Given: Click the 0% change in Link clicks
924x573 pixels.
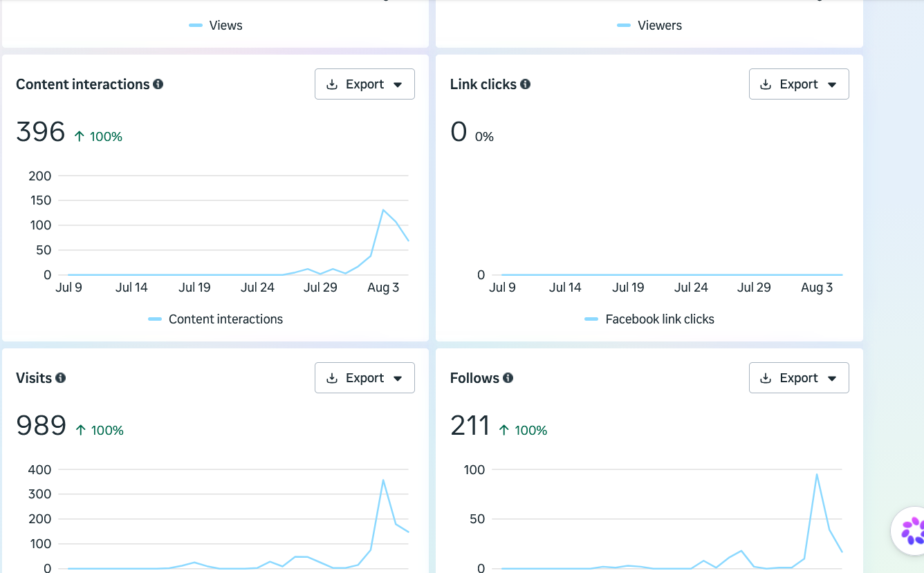Looking at the screenshot, I should tap(484, 137).
